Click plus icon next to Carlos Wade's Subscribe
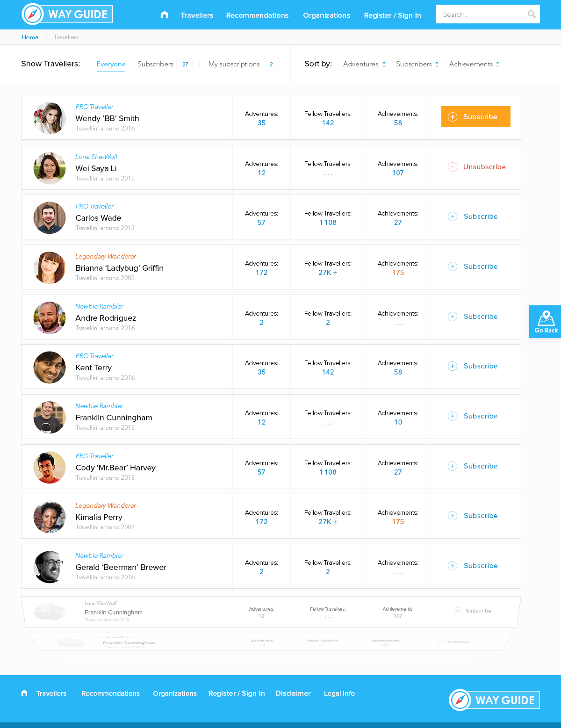 [453, 216]
